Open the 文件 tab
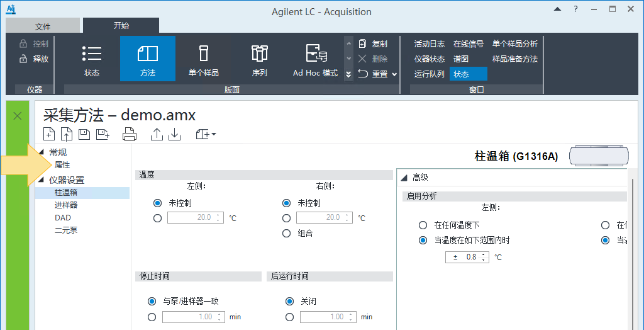The image size is (644, 330). 43,26
